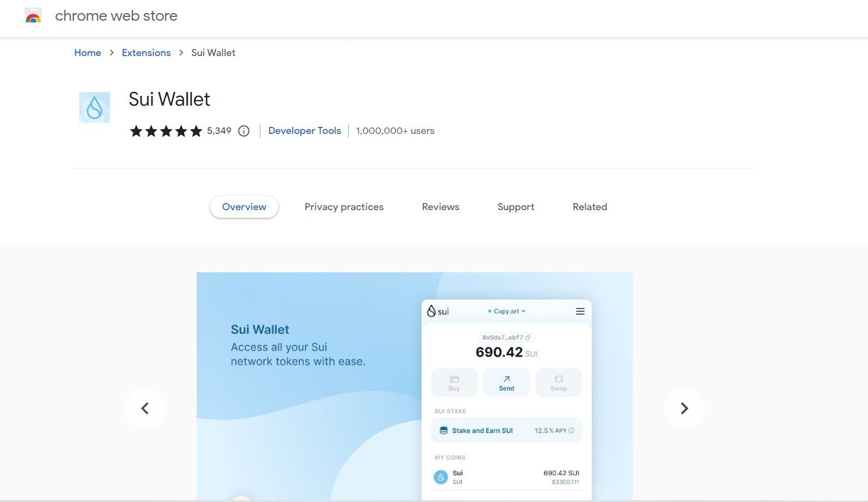Go to the Extensions breadcrumb link
Image resolution: width=868 pixels, height=502 pixels.
click(146, 53)
